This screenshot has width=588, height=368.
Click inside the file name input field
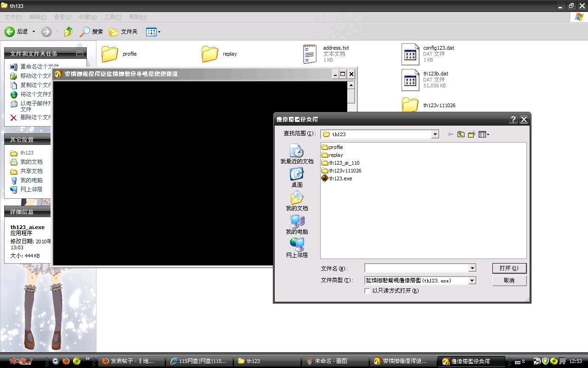coord(416,268)
